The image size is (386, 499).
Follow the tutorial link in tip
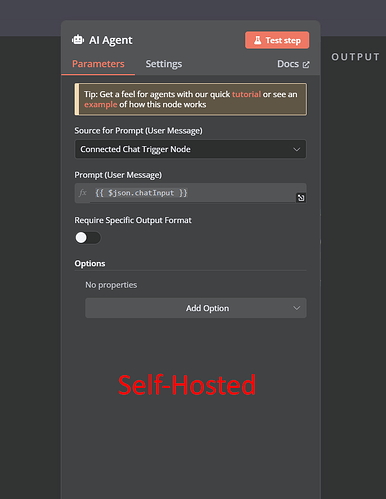click(x=246, y=94)
